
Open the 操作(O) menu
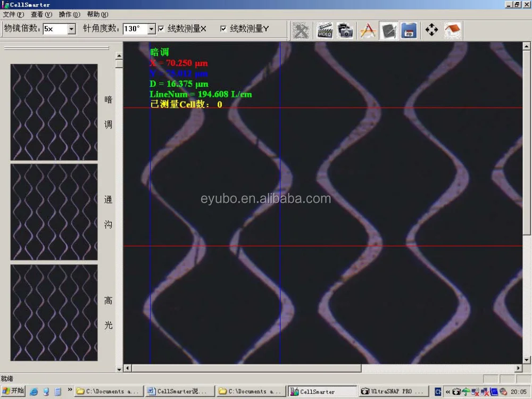click(x=69, y=14)
